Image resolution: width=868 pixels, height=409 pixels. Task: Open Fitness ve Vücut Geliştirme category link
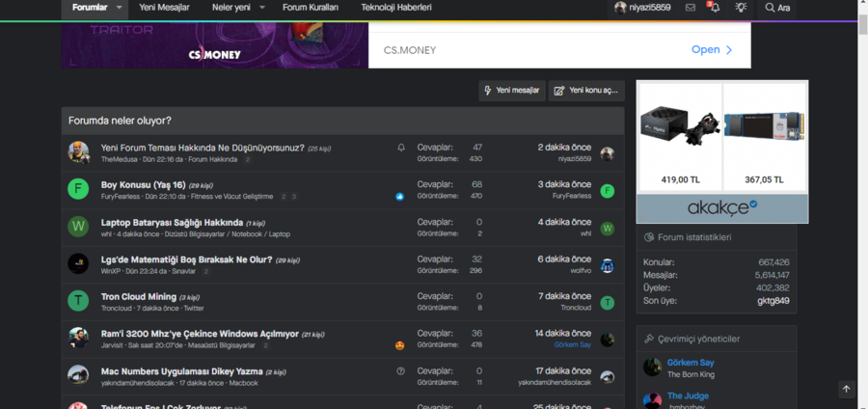[231, 197]
